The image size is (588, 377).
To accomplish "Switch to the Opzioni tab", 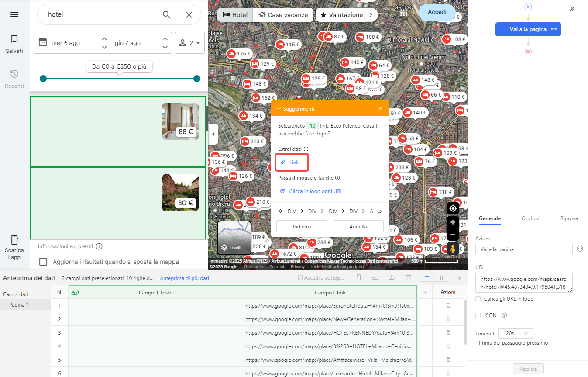I will coord(530,218).
